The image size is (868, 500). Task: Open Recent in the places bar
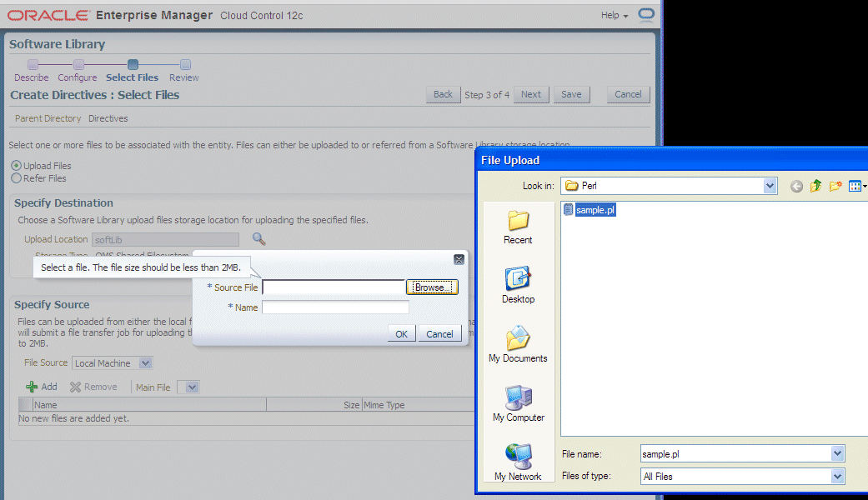coord(518,227)
